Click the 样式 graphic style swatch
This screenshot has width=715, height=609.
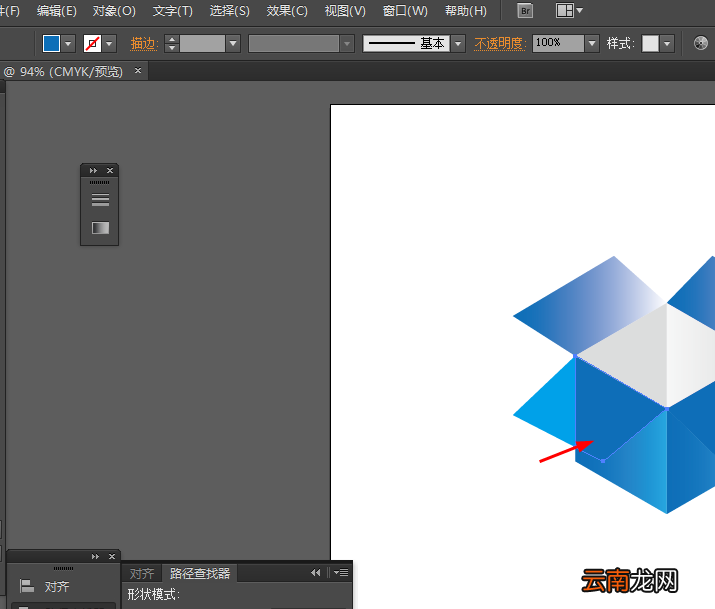[x=650, y=44]
